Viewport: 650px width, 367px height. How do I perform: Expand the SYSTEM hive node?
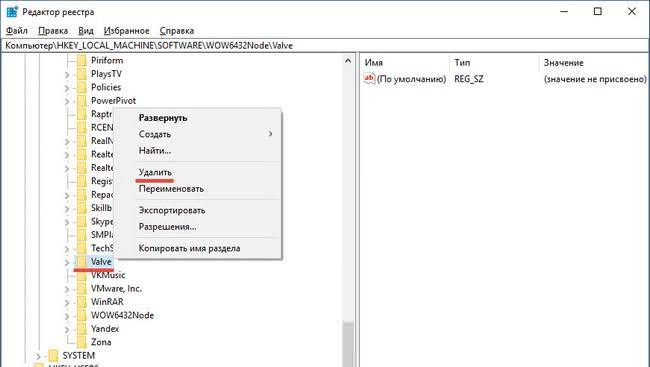click(x=39, y=356)
